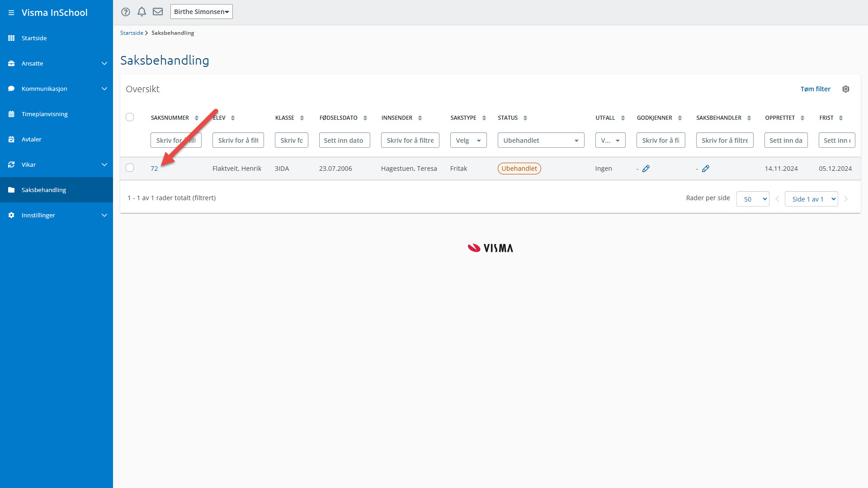Open the notifications bell icon
Image resolution: width=868 pixels, height=488 pixels.
[x=142, y=12]
